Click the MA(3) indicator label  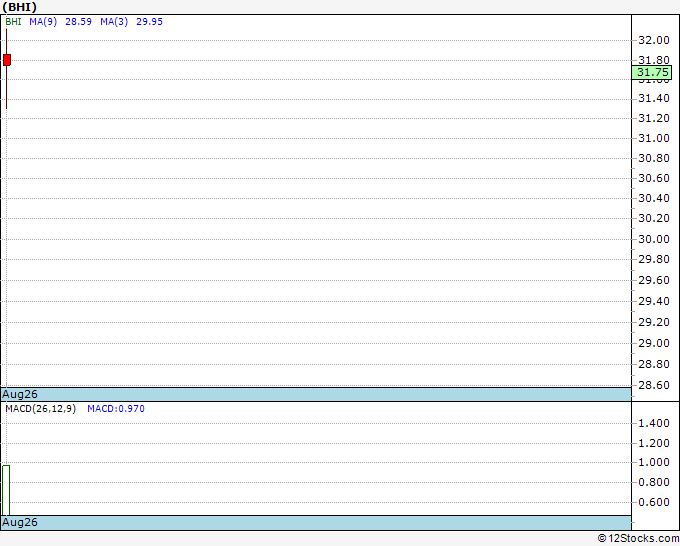point(114,22)
